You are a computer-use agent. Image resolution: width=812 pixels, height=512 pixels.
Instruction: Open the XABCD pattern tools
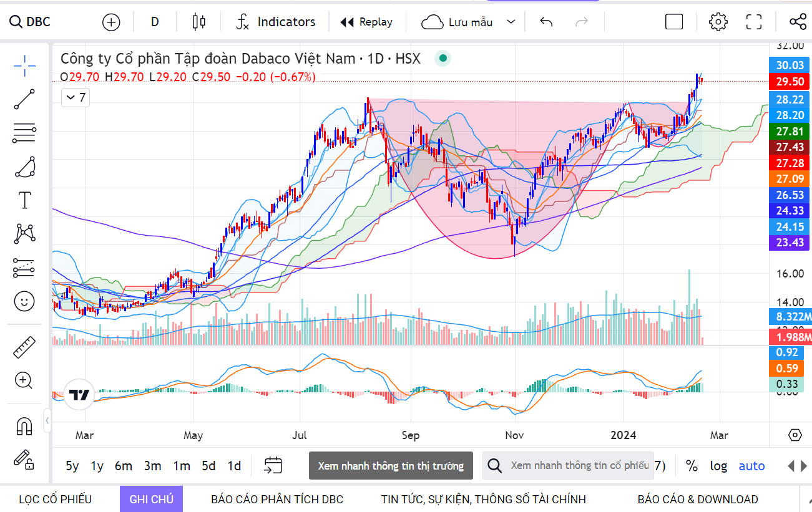click(24, 234)
